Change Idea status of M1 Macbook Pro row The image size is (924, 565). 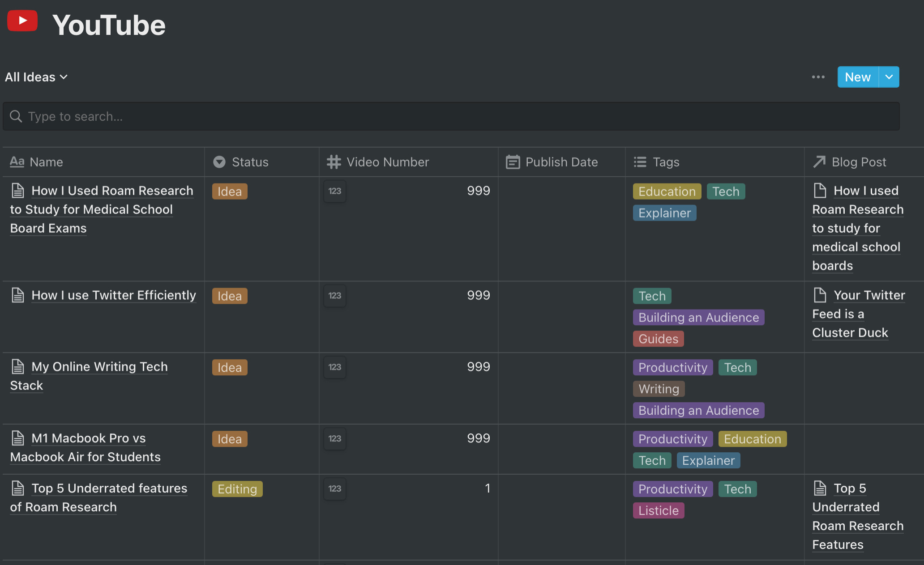coord(230,439)
